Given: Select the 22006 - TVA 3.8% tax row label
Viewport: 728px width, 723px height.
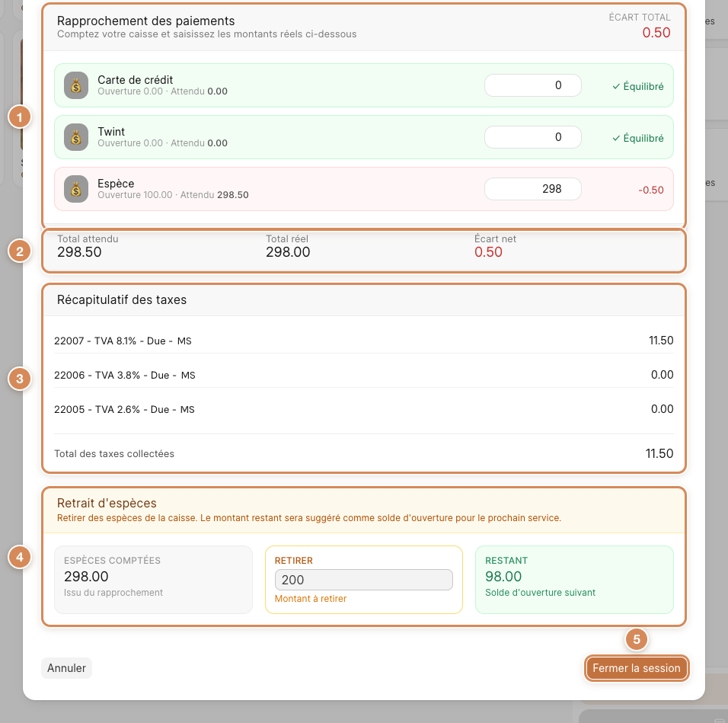Looking at the screenshot, I should pyautogui.click(x=124, y=375).
